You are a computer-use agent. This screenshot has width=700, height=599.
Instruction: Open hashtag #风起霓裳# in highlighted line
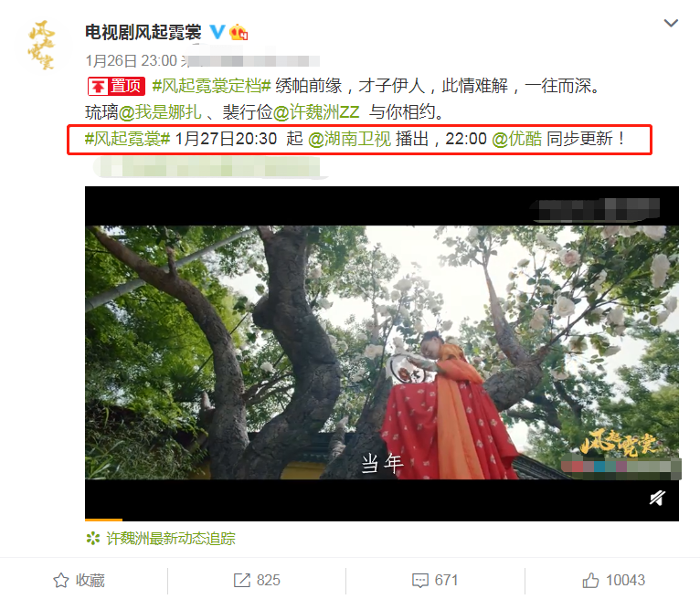(x=127, y=139)
